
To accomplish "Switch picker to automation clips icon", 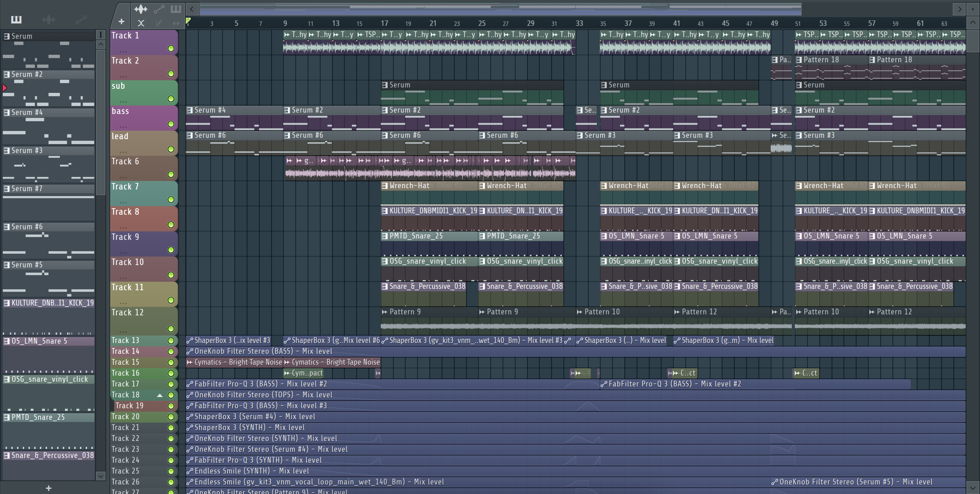I will 81,19.
